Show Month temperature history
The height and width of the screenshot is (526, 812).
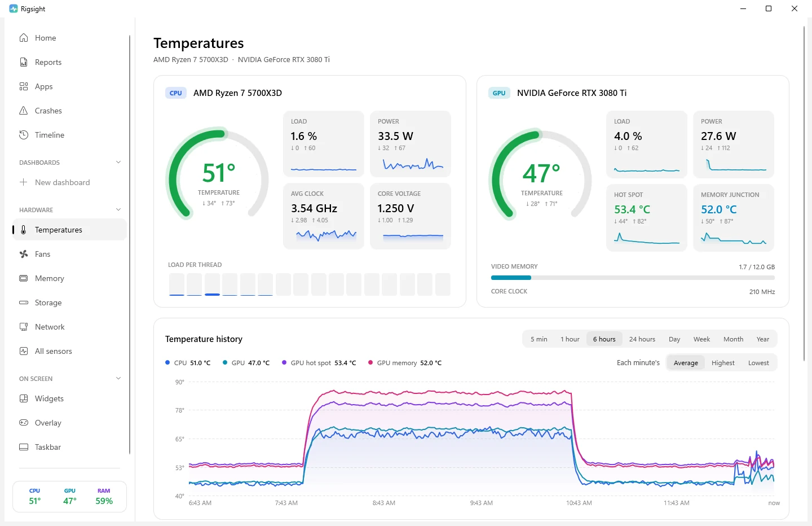click(x=733, y=339)
